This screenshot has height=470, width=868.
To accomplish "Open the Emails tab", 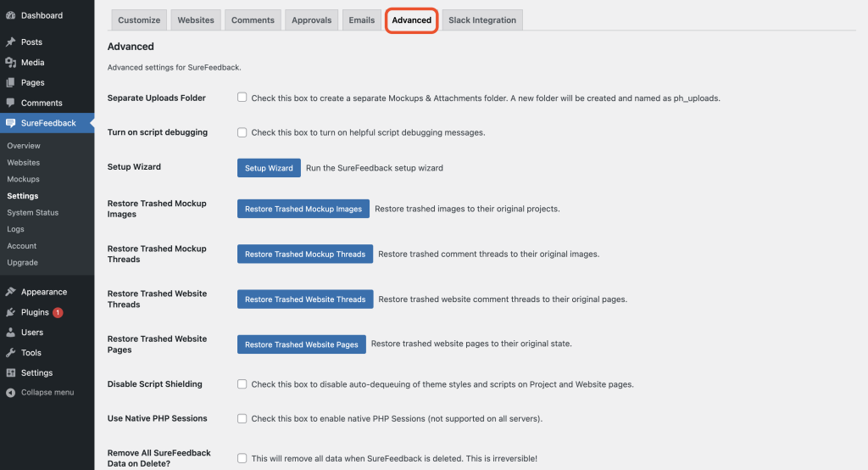I will pos(361,20).
